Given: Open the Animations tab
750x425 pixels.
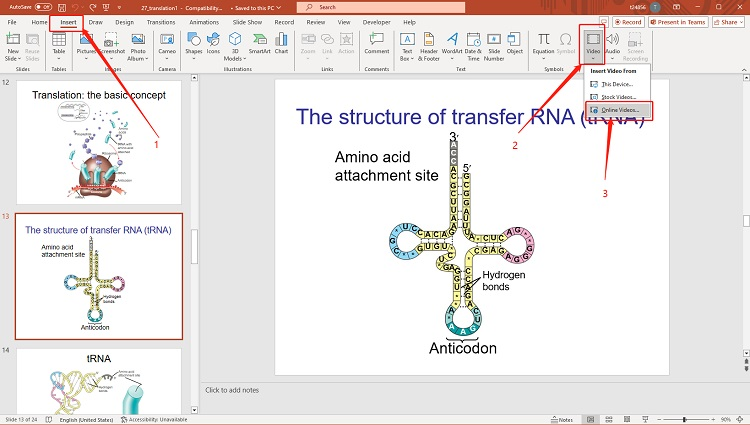Looking at the screenshot, I should pyautogui.click(x=204, y=22).
